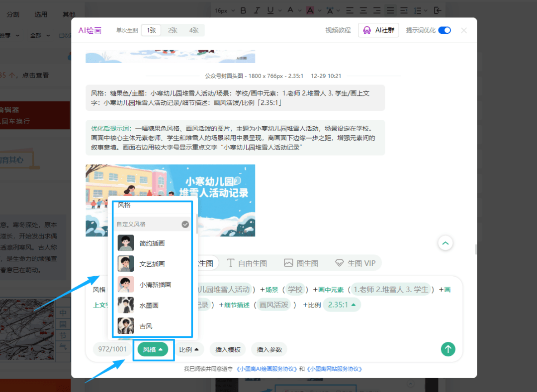Select 1张 images per generation
This screenshot has height=392, width=537.
coord(151,30)
